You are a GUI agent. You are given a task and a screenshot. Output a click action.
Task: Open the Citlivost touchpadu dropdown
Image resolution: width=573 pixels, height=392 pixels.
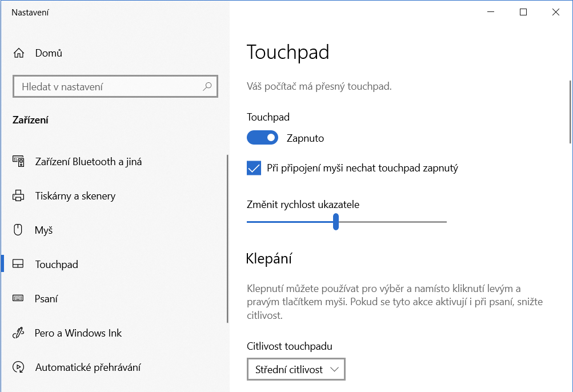click(296, 369)
